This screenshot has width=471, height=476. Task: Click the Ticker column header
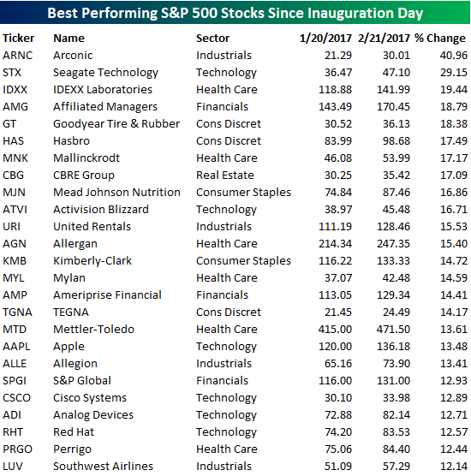[x=18, y=39]
